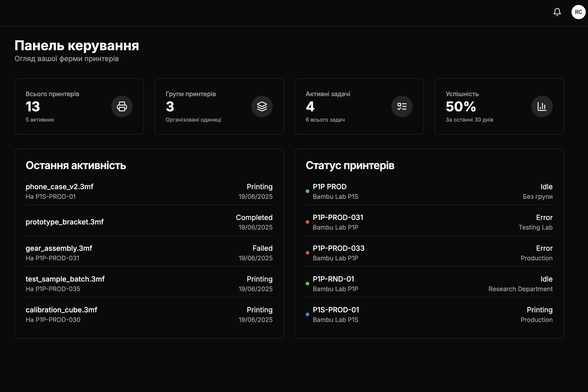Click the 50% success rate value

[x=461, y=106]
